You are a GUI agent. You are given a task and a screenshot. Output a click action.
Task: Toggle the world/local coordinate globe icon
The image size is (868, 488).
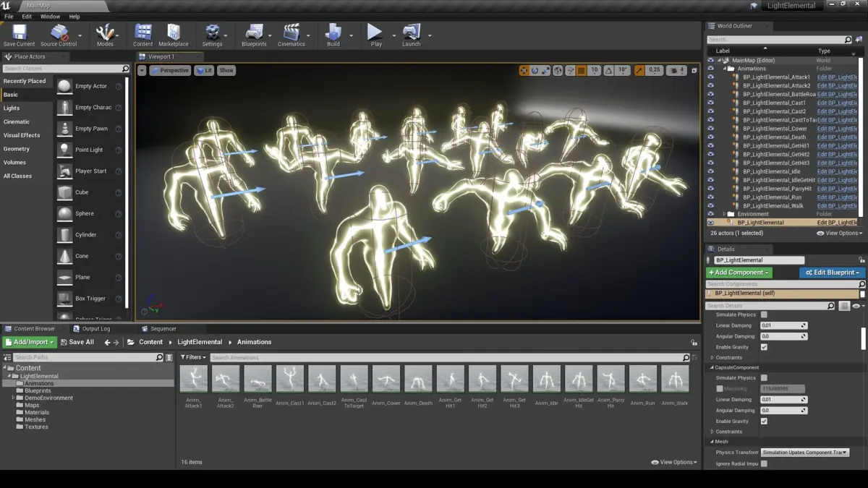pyautogui.click(x=558, y=70)
